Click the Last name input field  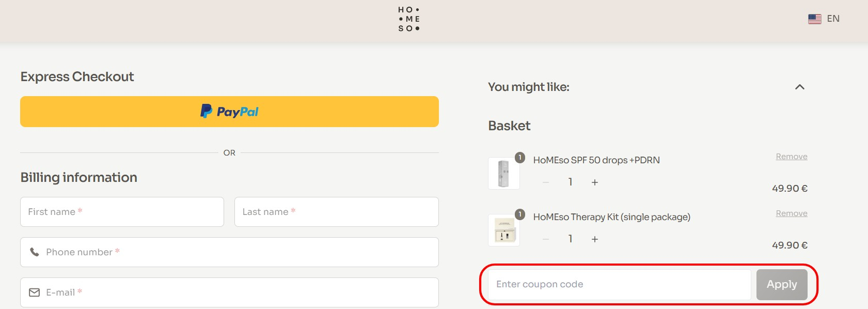(x=336, y=212)
